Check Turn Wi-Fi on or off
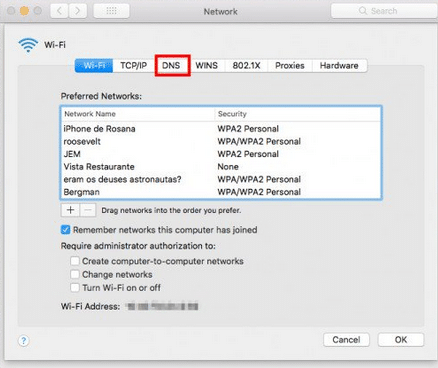The height and width of the screenshot is (368, 438). [x=75, y=287]
